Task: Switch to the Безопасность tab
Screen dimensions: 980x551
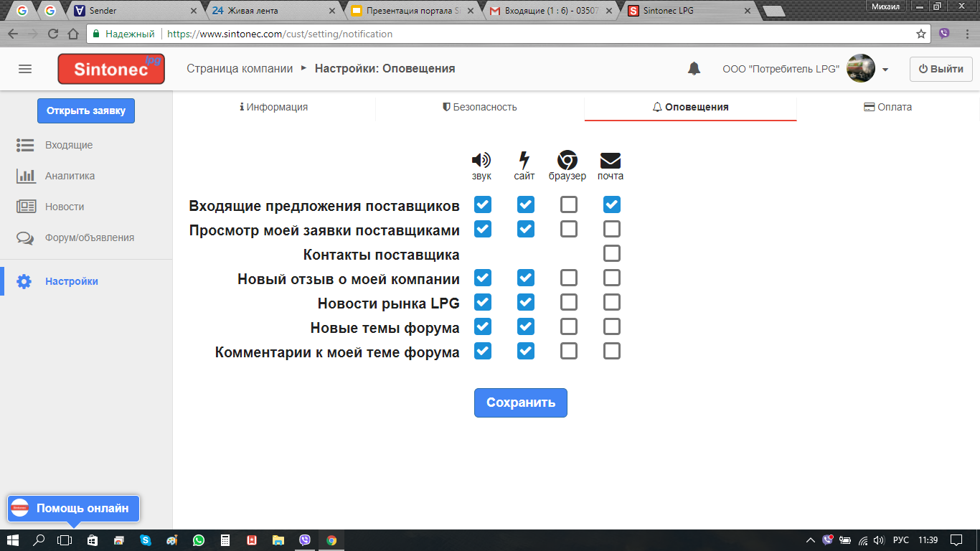Action: tap(480, 107)
